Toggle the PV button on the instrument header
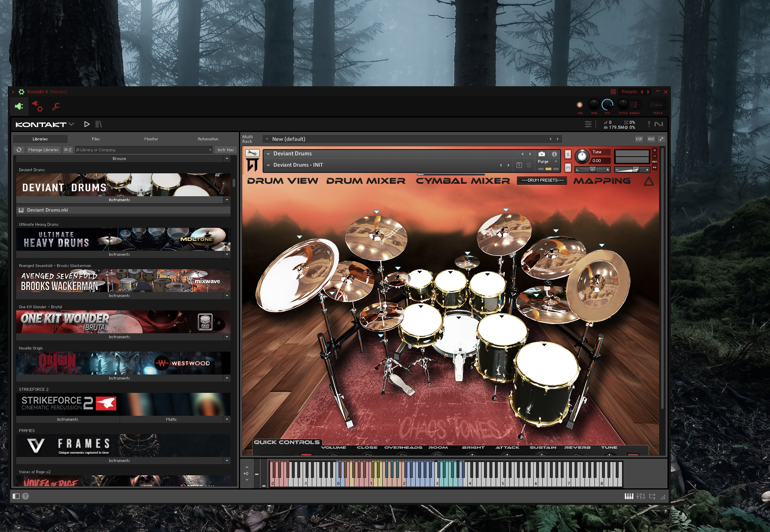Screen dimensions: 770x532 (655, 167)
